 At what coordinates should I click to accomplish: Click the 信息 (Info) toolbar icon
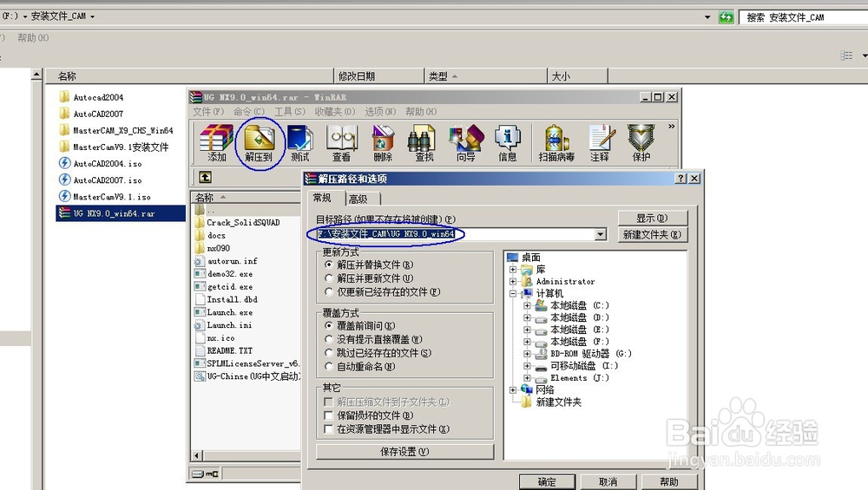click(507, 143)
